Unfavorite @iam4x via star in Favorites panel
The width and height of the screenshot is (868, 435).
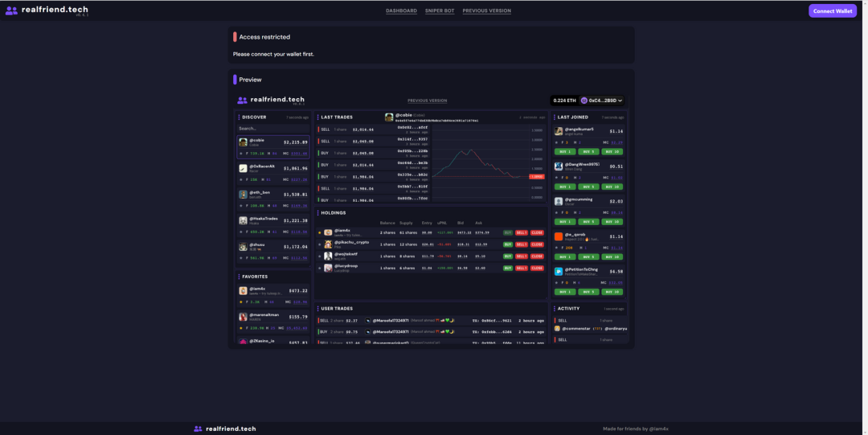[241, 302]
